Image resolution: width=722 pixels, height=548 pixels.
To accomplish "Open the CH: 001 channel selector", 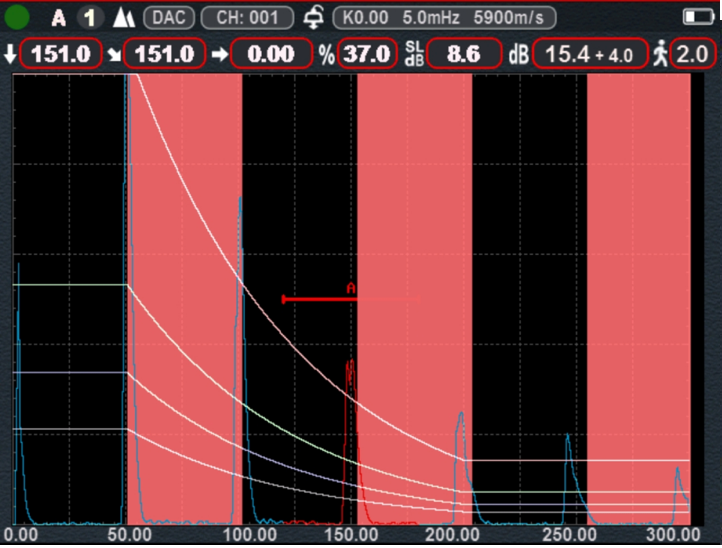I will tap(246, 18).
